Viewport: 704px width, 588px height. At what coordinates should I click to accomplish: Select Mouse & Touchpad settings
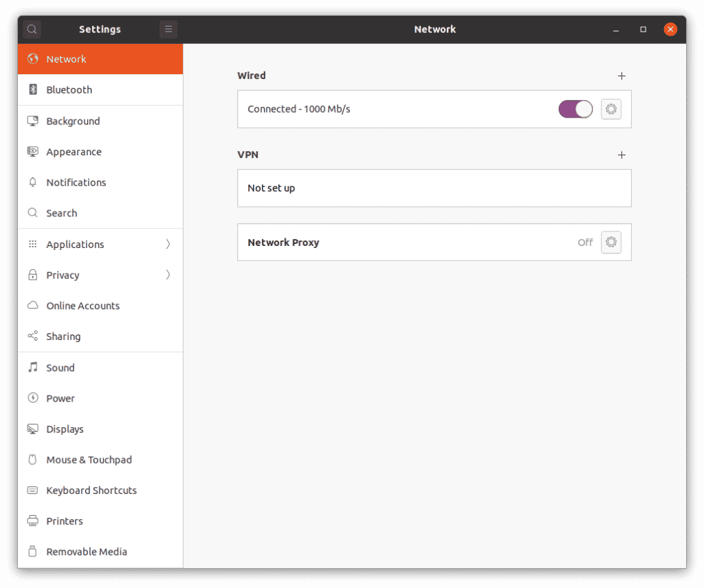[x=89, y=460]
